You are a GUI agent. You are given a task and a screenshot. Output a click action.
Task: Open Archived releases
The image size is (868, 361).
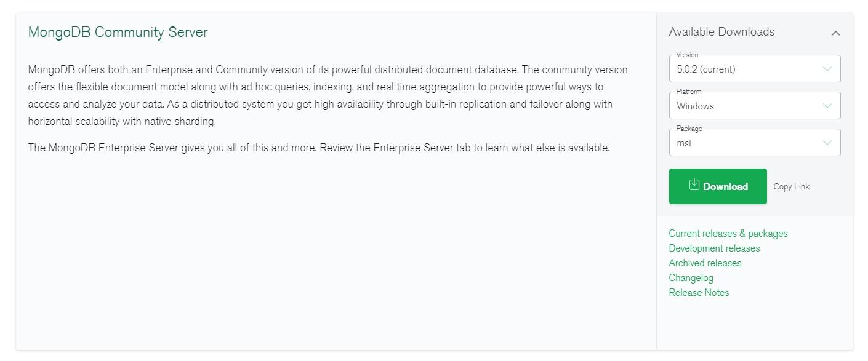click(x=705, y=263)
